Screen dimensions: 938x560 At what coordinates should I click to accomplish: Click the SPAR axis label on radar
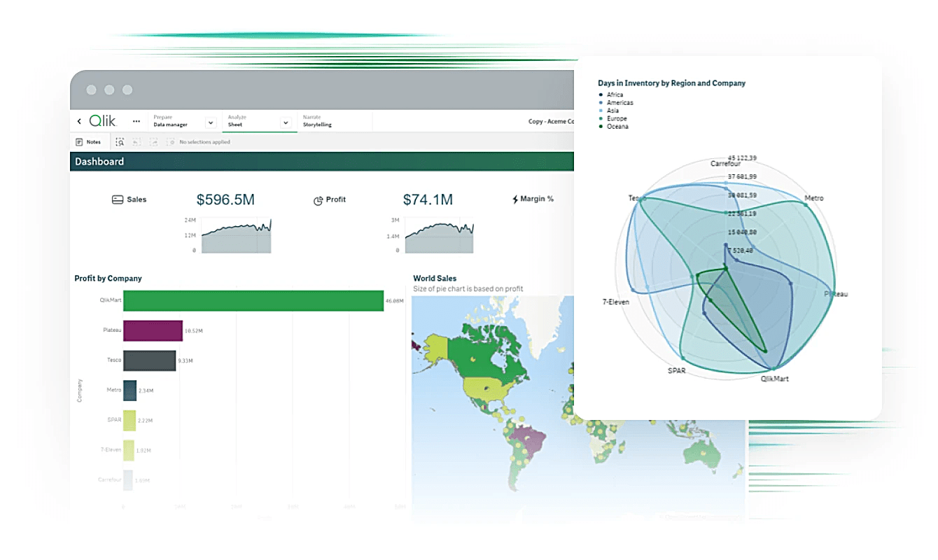(677, 370)
